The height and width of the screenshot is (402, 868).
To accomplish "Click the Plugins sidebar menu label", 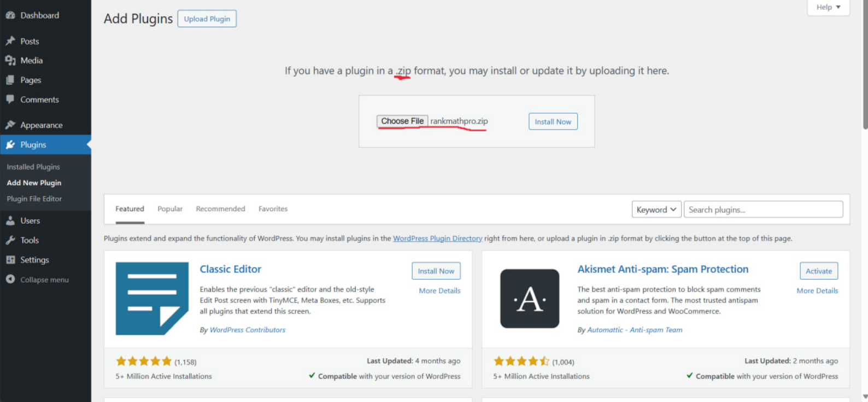I will [33, 144].
